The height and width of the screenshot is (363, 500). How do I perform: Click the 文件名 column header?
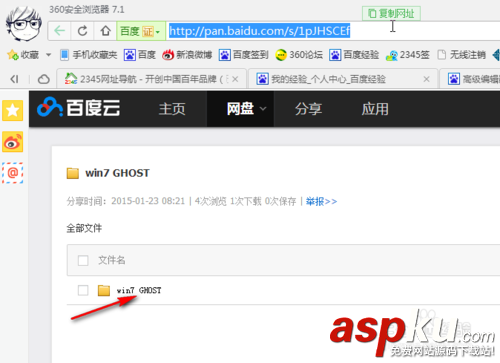click(x=112, y=260)
